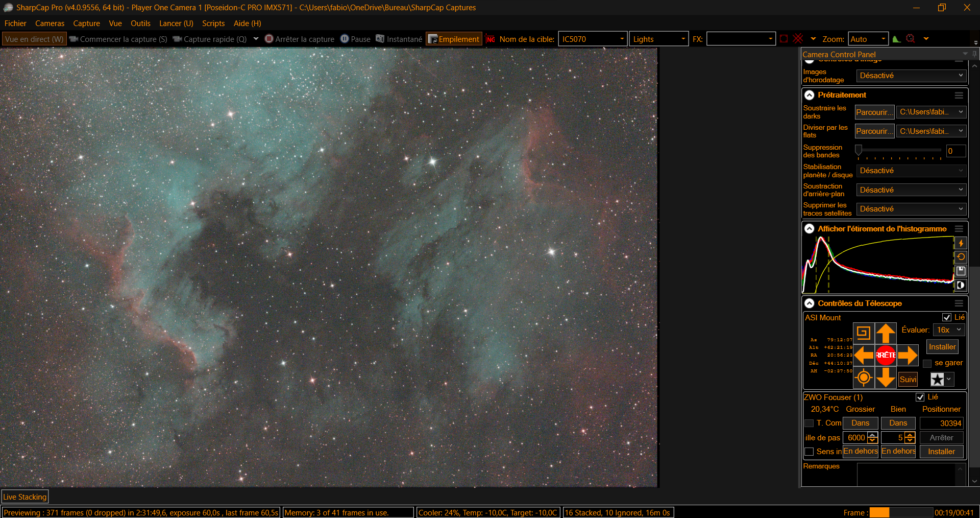Increase the Grossier step size 6000 spinner
Screen dimensions: 980x518
pos(873,435)
